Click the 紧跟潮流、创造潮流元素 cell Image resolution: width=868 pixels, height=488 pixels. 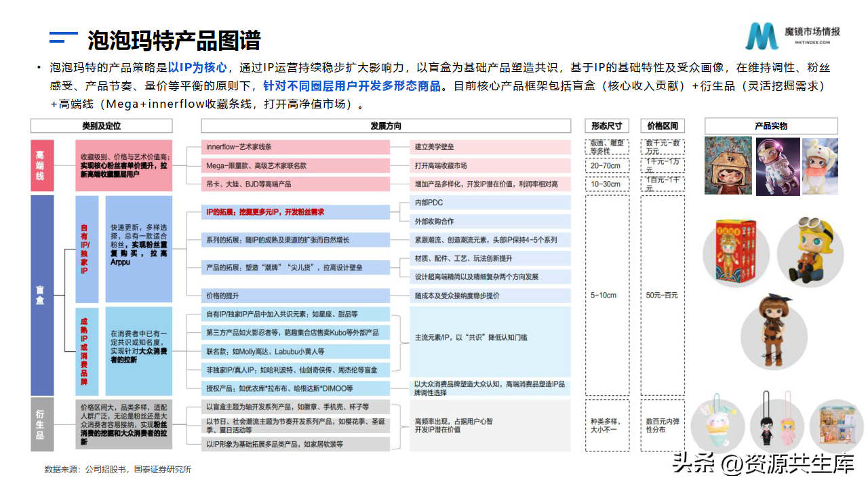coord(490,240)
